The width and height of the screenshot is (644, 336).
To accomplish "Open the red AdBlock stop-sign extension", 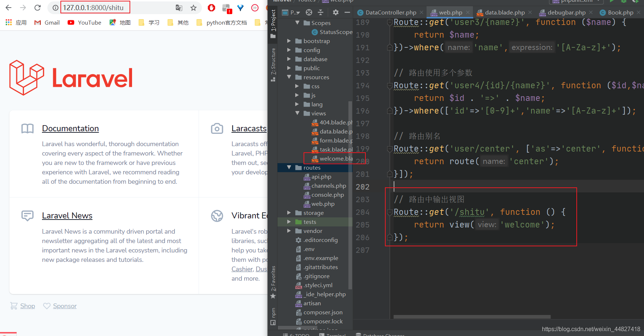I will (212, 8).
